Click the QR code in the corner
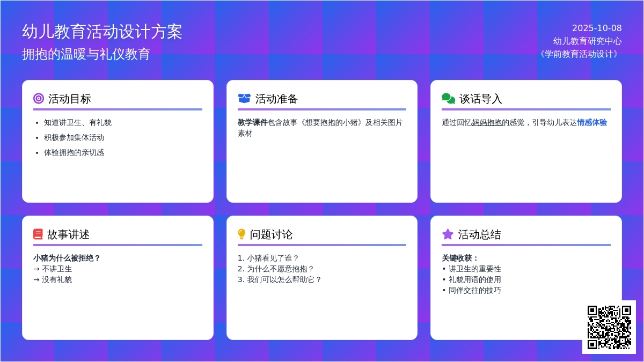 pyautogui.click(x=609, y=327)
